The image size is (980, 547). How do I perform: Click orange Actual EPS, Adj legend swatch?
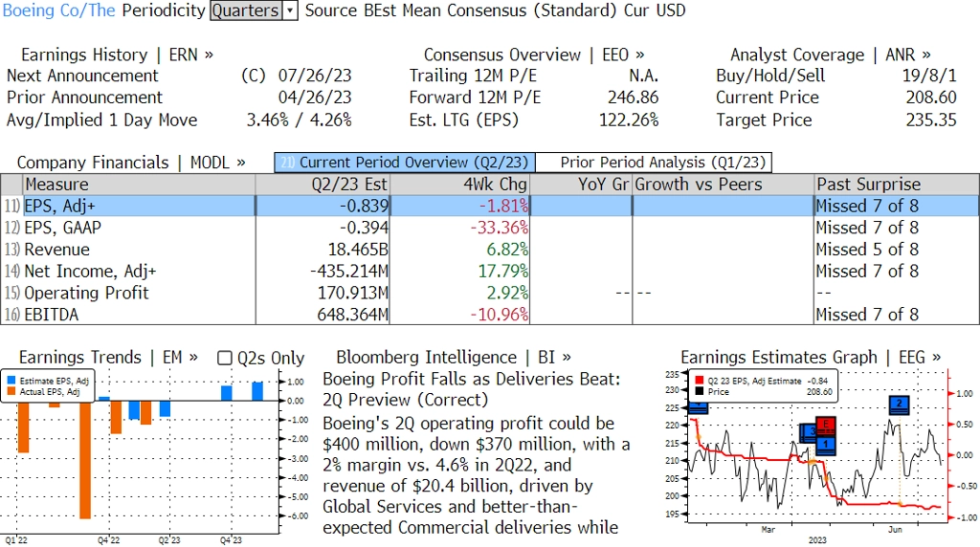[11, 391]
